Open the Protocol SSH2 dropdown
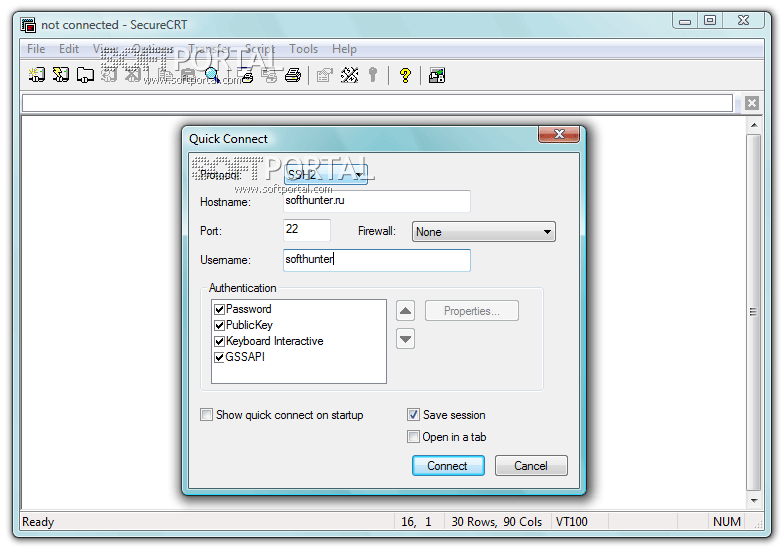The width and height of the screenshot is (784, 551). pos(326,174)
